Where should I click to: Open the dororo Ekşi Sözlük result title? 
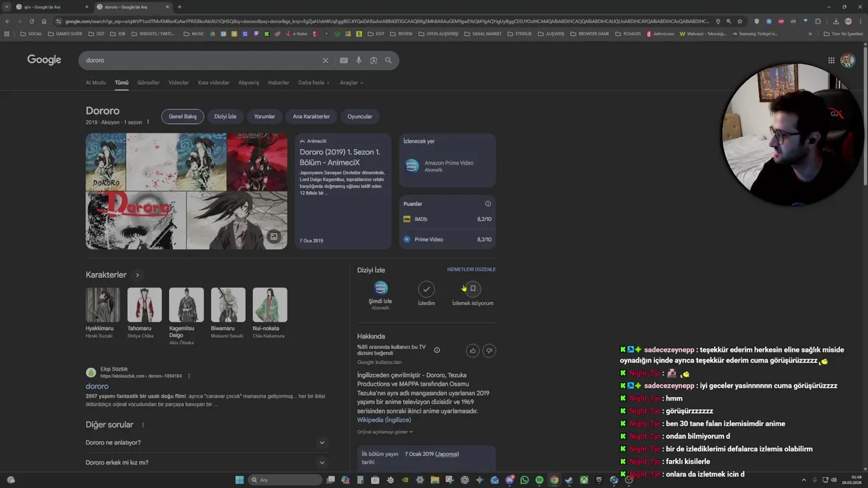pos(97,386)
